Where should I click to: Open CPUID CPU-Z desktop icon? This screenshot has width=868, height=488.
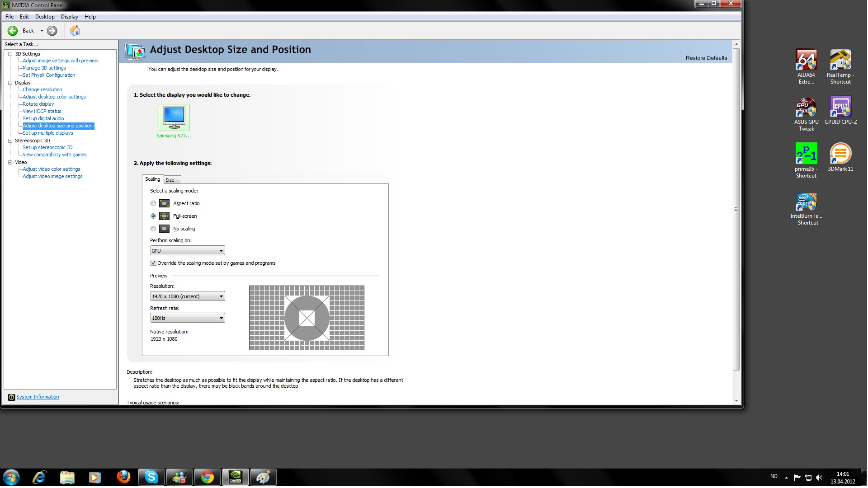click(840, 111)
